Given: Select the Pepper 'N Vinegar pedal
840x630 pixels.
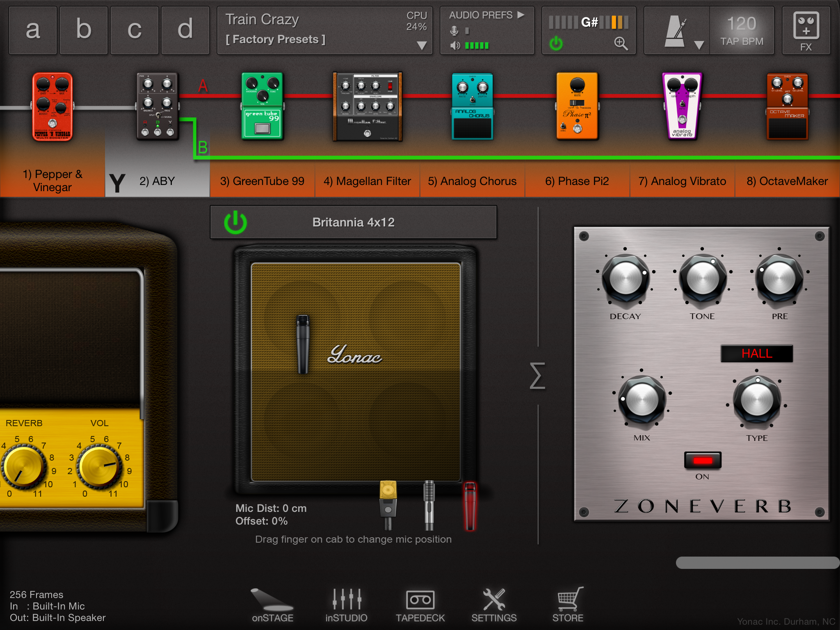Looking at the screenshot, I should point(52,107).
